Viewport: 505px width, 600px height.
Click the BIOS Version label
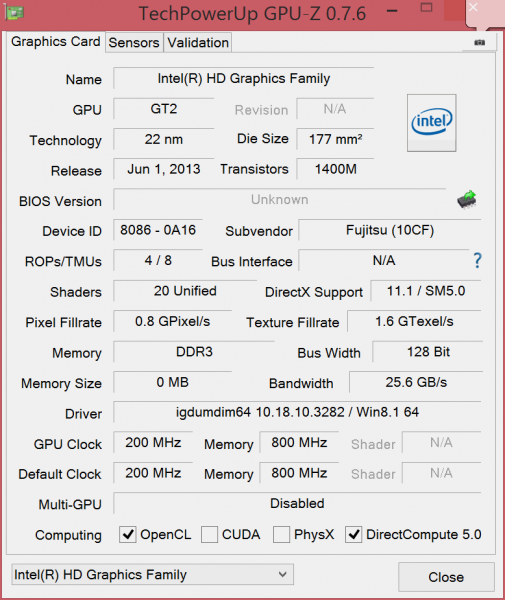pyautogui.click(x=60, y=201)
